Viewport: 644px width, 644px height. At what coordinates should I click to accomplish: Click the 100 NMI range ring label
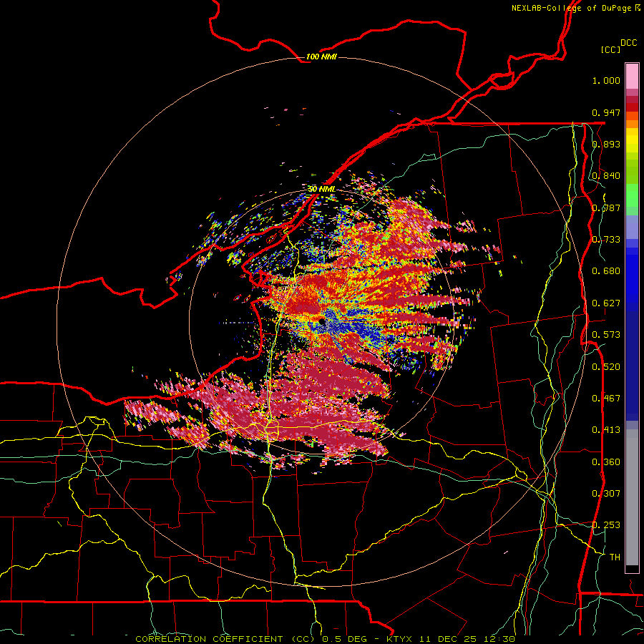click(x=321, y=57)
